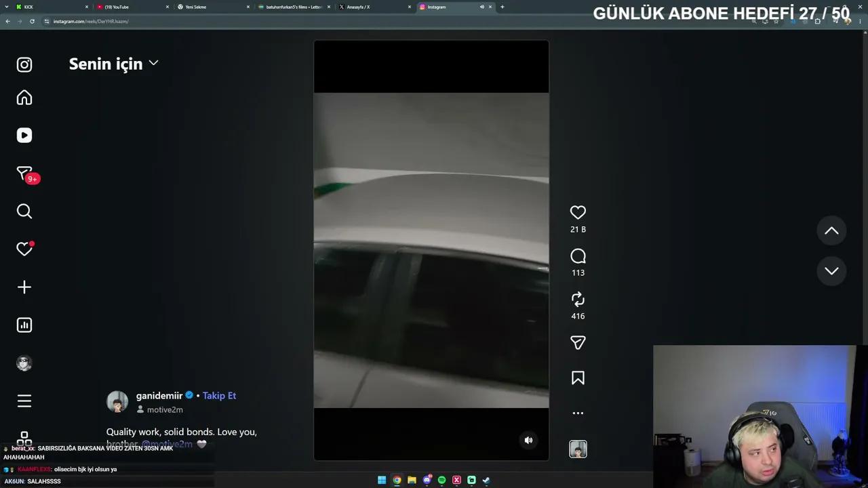
Task: Open the ganidemiir profile name link
Action: pos(159,396)
